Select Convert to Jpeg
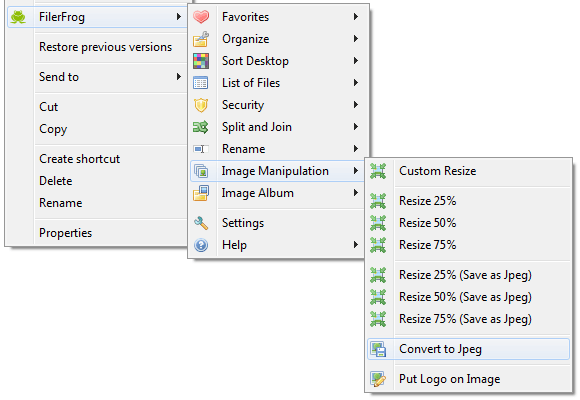 [468, 349]
